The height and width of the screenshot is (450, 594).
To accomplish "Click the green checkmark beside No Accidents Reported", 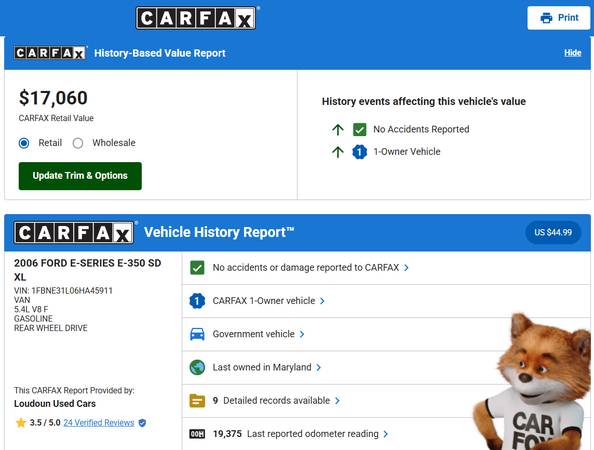I will tap(359, 130).
